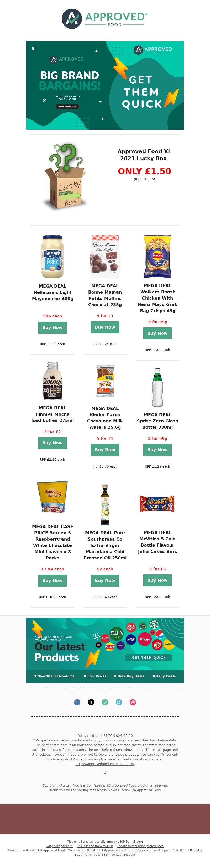
Task: Buy Now for Sprite Zero Glass Bottle
Action: click(157, 450)
